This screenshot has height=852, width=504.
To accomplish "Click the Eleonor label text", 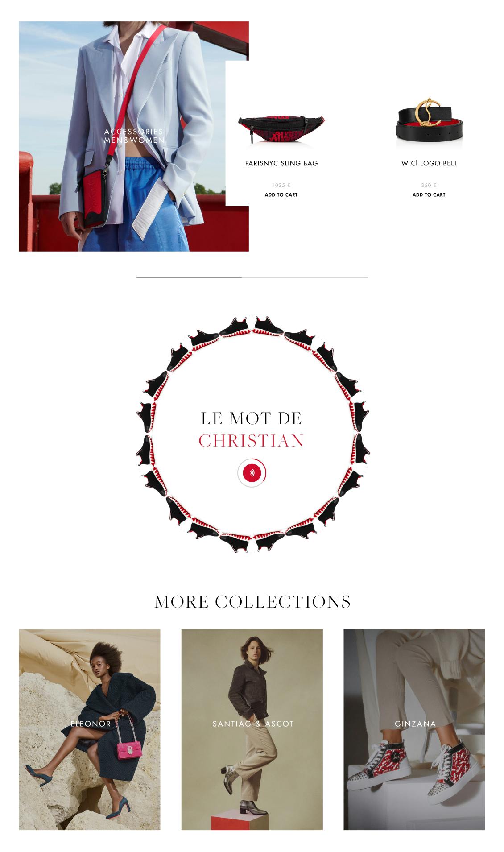I will click(91, 724).
